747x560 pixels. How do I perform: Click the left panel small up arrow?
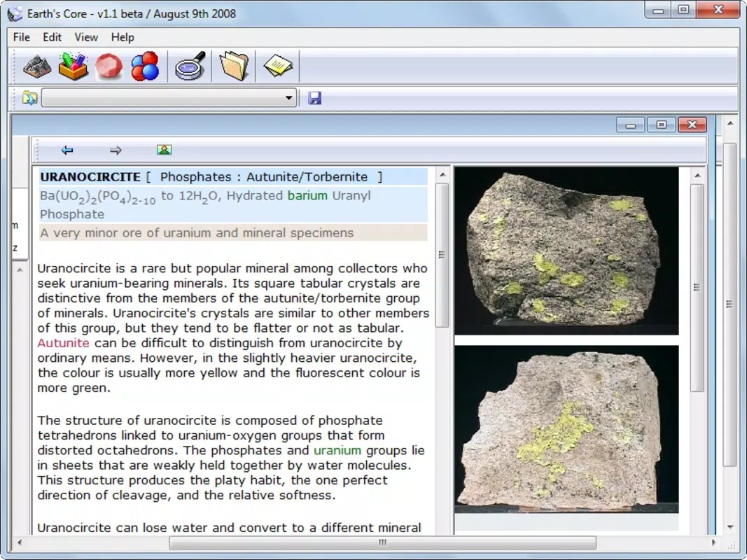tap(20, 270)
